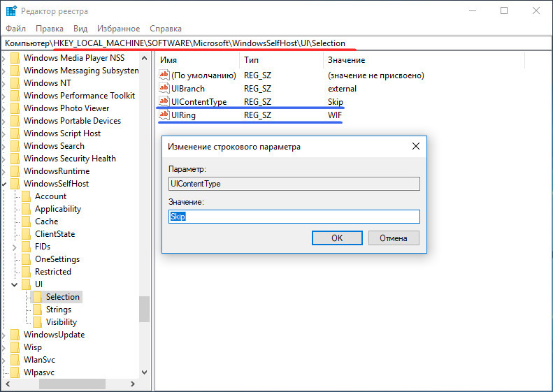Image resolution: width=553 pixels, height=392 pixels.
Task: Maximize the Редактор реестра window
Action: [504, 10]
